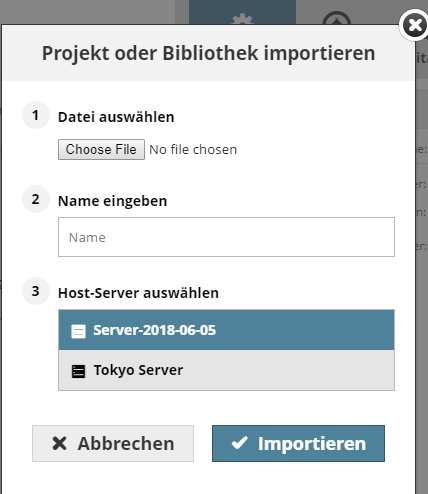Click the gear tab behind the dialog
428x494 pixels.
point(242,13)
